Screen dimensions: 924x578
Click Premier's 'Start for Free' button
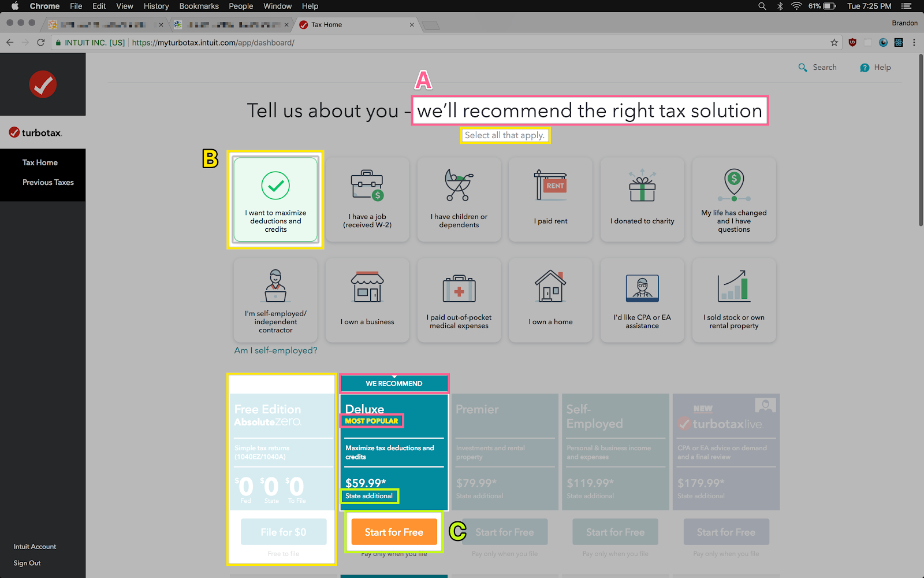pos(505,532)
